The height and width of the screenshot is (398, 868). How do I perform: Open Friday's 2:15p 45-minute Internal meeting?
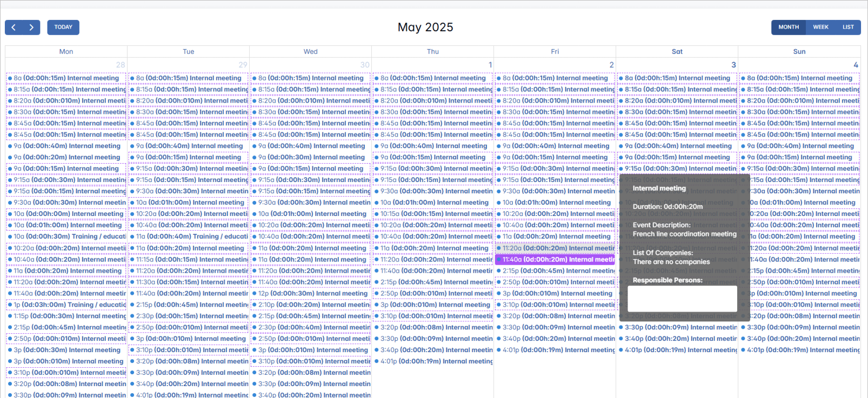click(x=555, y=271)
